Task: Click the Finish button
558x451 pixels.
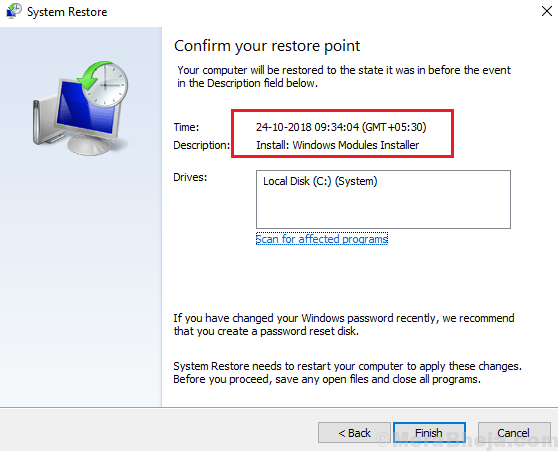Action: (429, 432)
